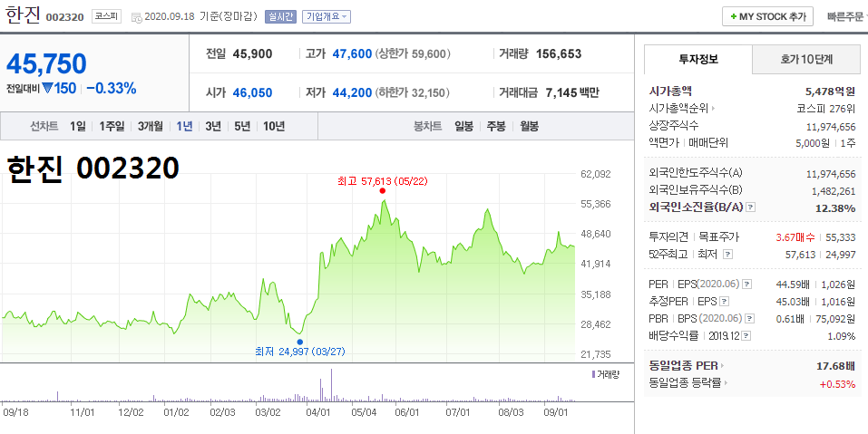Viewport: 868px width, 434px height.
Task: Open the 빠른주문 dropdown
Action: point(847,16)
